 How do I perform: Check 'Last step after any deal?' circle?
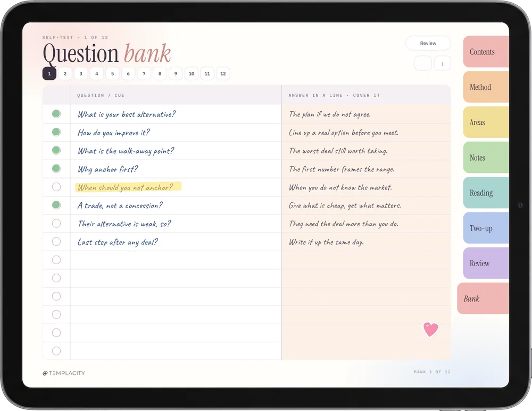click(56, 242)
